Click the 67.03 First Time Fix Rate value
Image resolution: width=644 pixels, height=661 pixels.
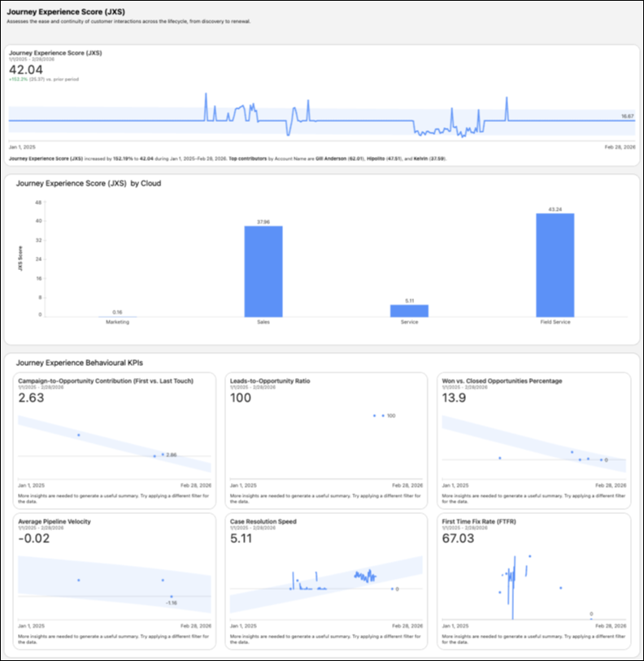458,538
